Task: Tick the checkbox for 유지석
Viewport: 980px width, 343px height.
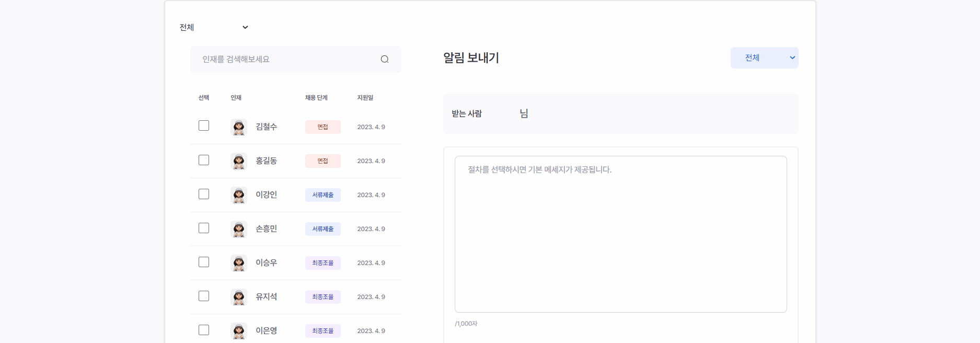Action: 204,296
